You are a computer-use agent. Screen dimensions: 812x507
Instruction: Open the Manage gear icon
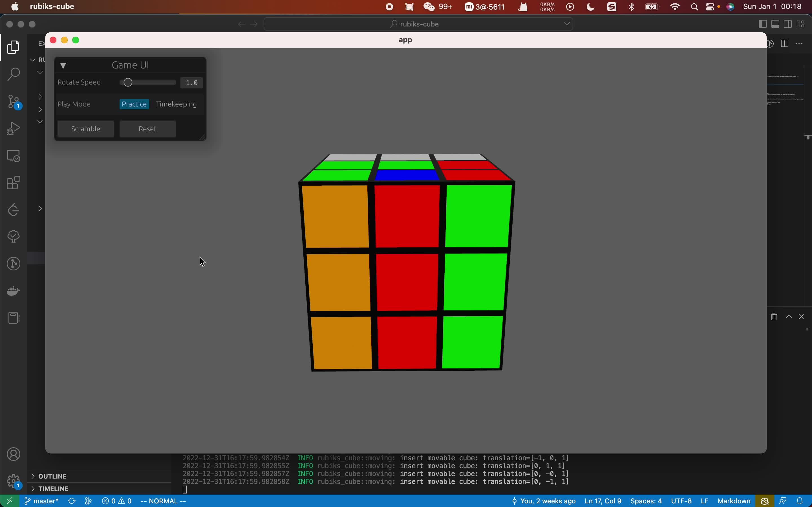tap(14, 481)
